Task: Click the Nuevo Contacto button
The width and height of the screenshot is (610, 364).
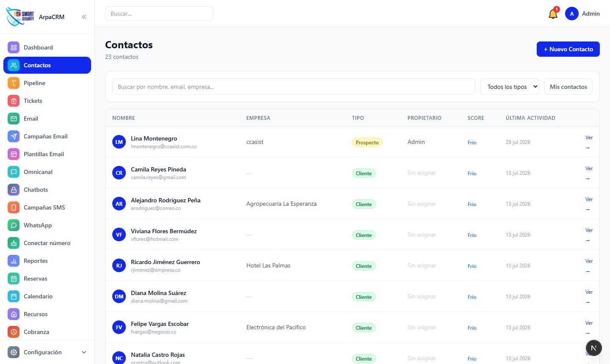Action: coord(568,49)
